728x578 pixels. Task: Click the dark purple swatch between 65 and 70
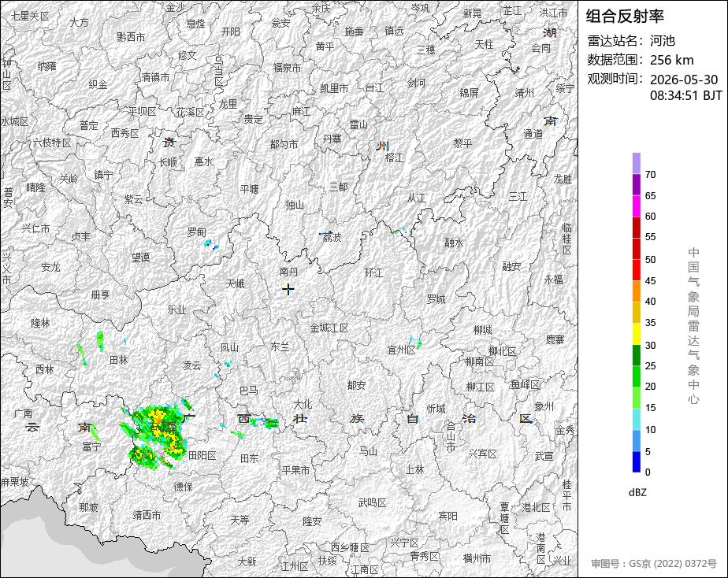pyautogui.click(x=637, y=184)
